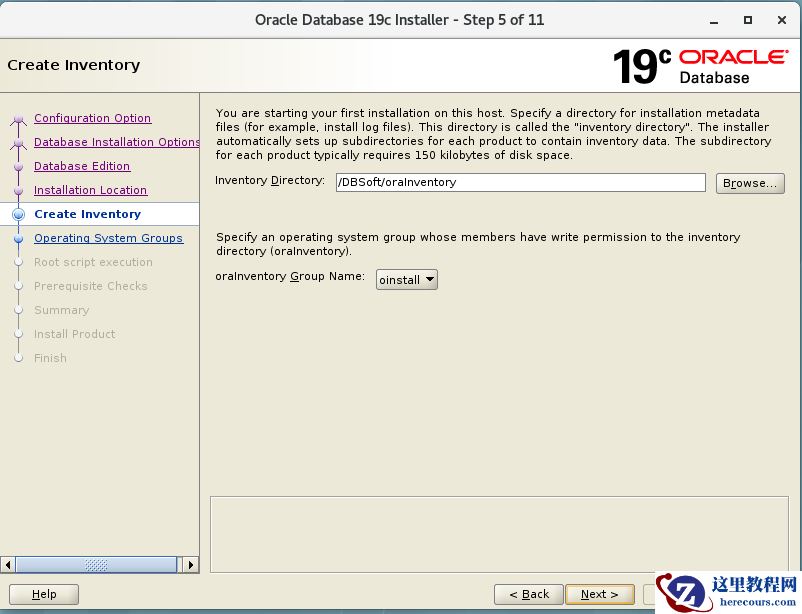Click the 'Inventory Directory:' label
Viewport: 802px width, 614px height.
[270, 181]
